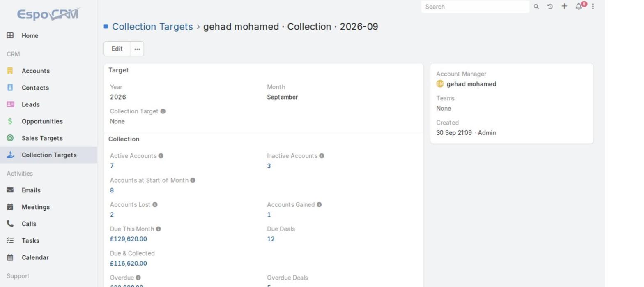
Task: Go to Home in sidebar
Action: tap(30, 35)
